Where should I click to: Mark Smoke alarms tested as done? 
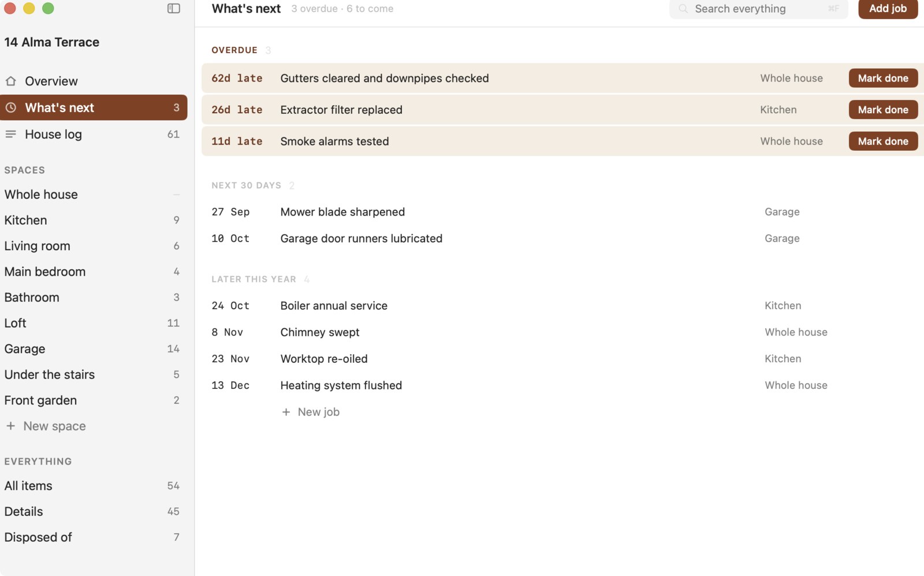(x=883, y=141)
